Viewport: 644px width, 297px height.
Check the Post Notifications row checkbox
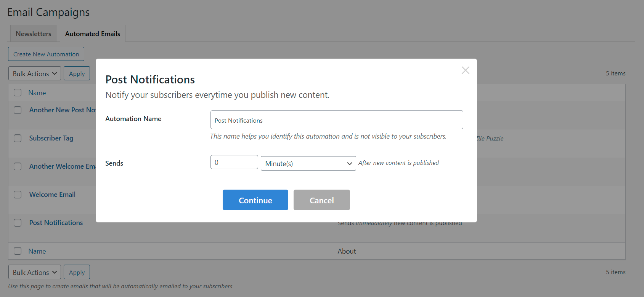tap(18, 223)
